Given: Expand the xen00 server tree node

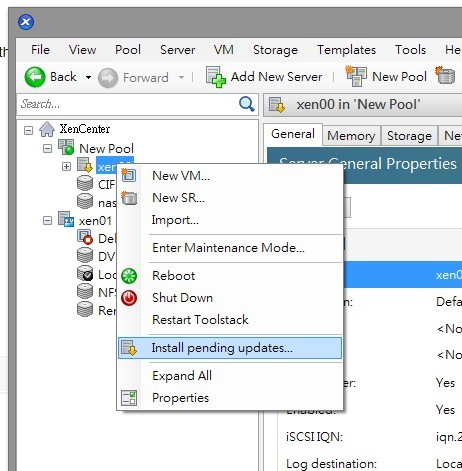Looking at the screenshot, I should 66,166.
